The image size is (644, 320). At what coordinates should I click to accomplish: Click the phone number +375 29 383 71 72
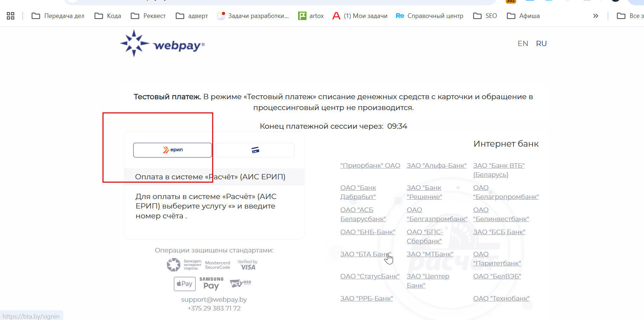[214, 308]
